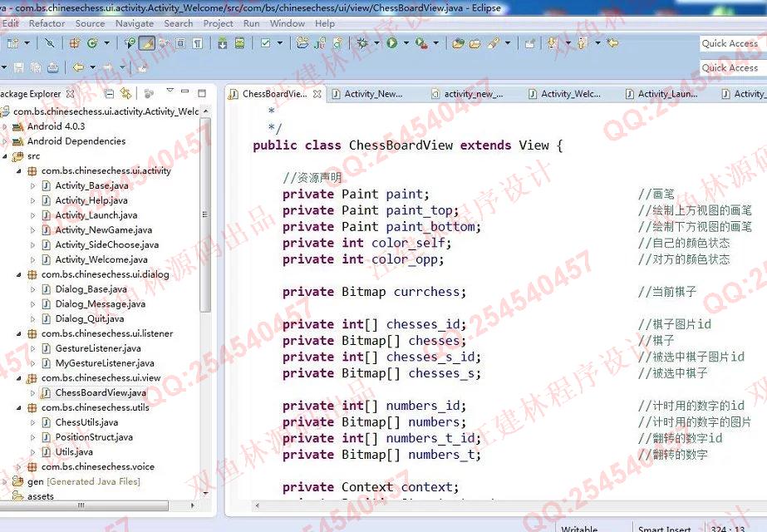
Task: Click the Smart Insert status bar entry
Action: tap(664, 529)
